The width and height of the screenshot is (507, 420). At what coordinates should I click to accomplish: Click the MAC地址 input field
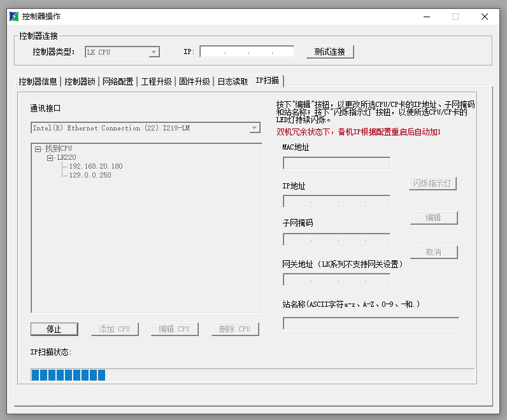pyautogui.click(x=336, y=163)
